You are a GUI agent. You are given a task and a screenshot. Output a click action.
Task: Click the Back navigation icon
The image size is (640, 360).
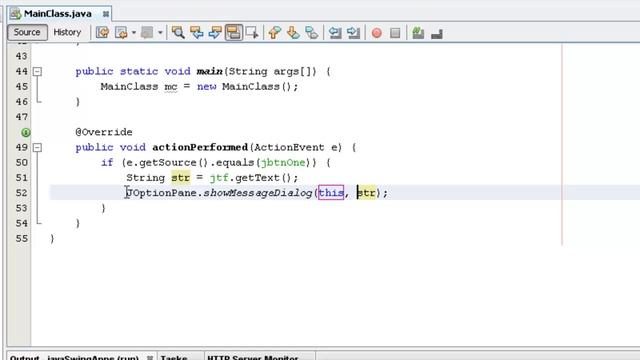[x=121, y=33]
